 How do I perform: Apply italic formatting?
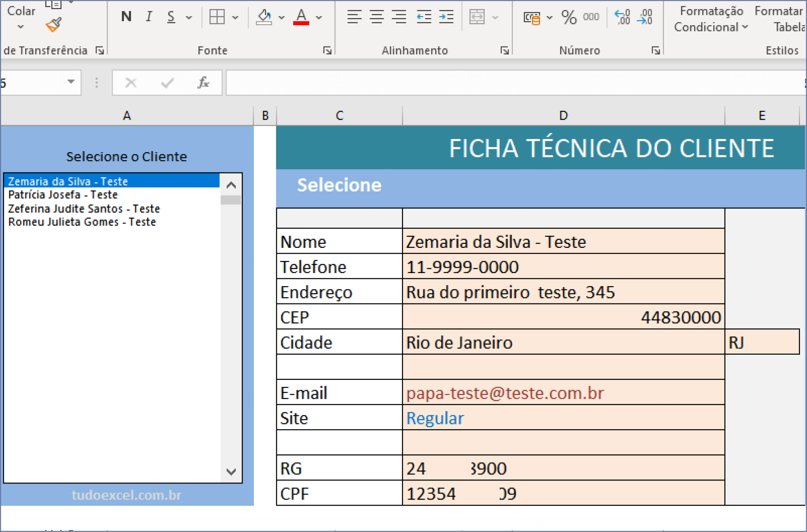pos(149,17)
